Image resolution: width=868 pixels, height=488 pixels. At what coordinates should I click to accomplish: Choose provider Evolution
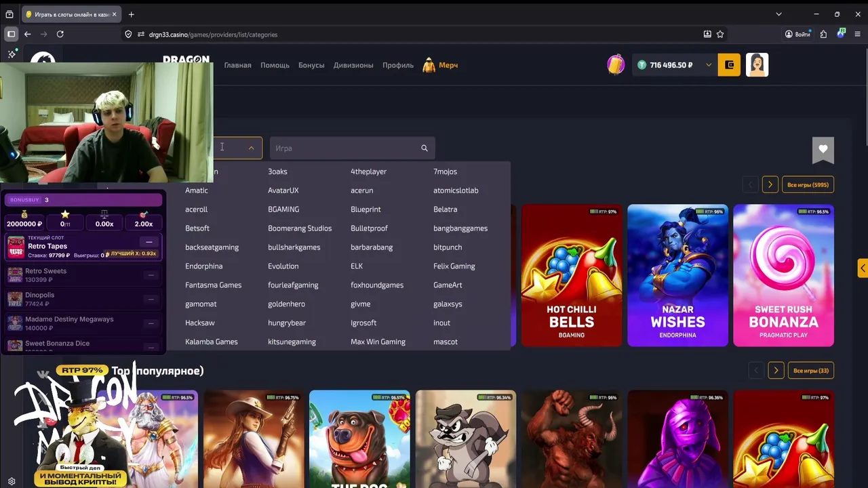coord(283,266)
